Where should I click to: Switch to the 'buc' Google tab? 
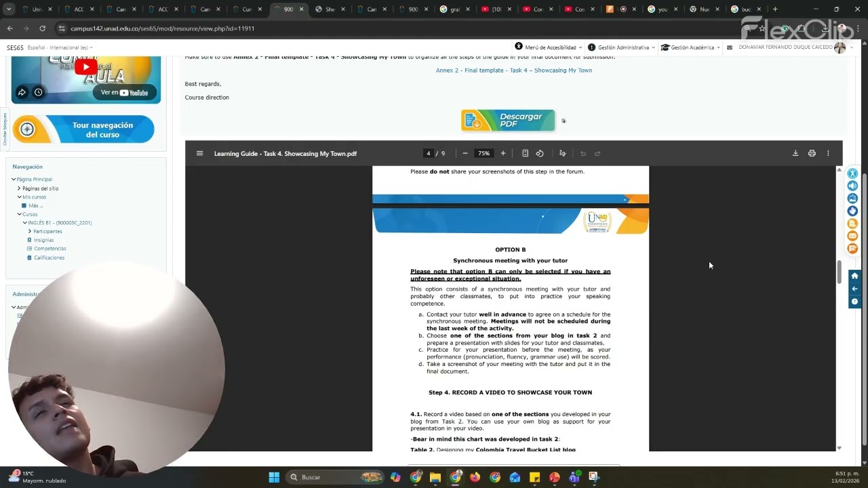coord(745,9)
